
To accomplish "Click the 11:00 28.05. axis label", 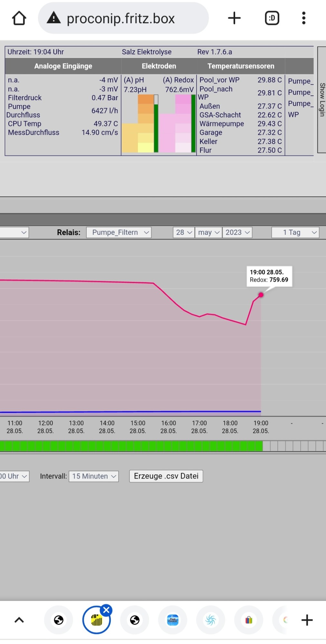I will pyautogui.click(x=15, y=427).
